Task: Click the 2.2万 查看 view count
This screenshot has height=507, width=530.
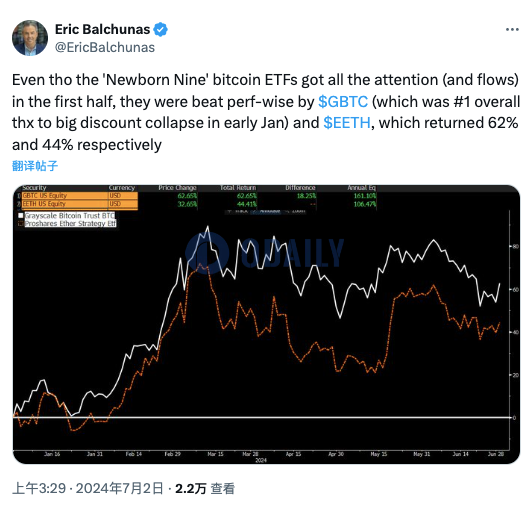Action: (205, 488)
